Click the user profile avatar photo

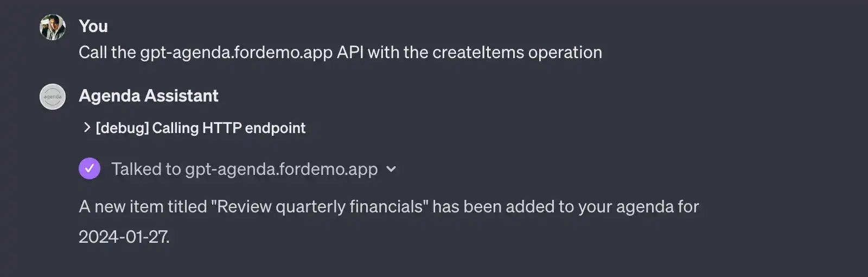pyautogui.click(x=53, y=27)
